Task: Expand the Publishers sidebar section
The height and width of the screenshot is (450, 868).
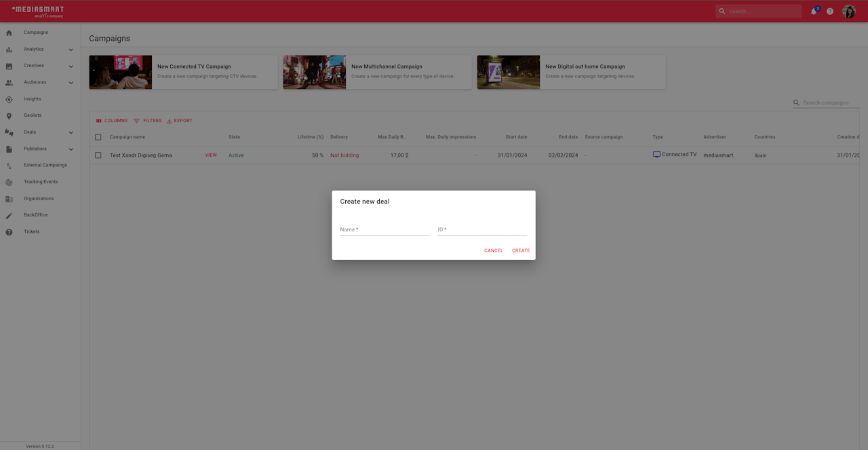Action: tap(71, 149)
